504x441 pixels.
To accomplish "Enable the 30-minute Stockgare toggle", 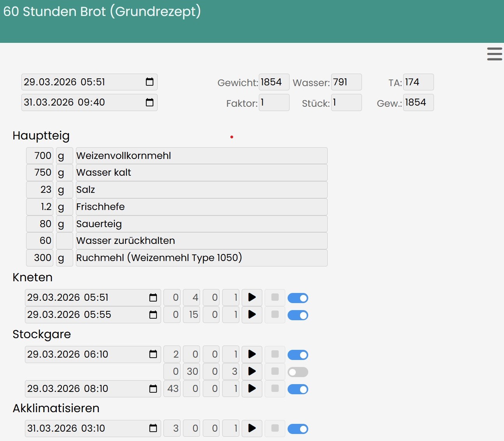I will click(298, 372).
